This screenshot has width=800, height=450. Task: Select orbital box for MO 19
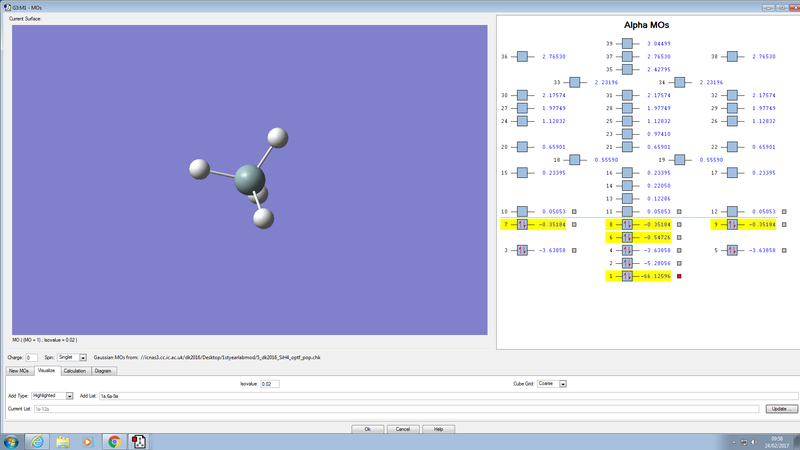pyautogui.click(x=680, y=160)
